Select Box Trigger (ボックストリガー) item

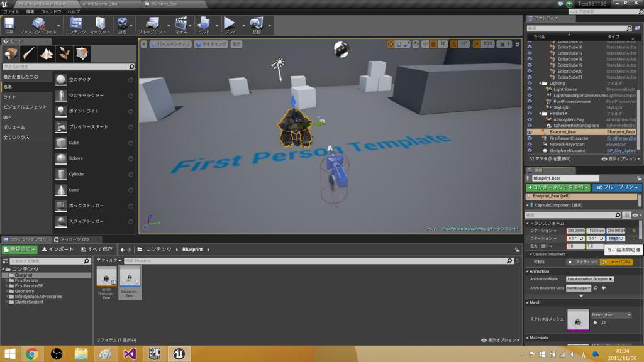(x=94, y=206)
